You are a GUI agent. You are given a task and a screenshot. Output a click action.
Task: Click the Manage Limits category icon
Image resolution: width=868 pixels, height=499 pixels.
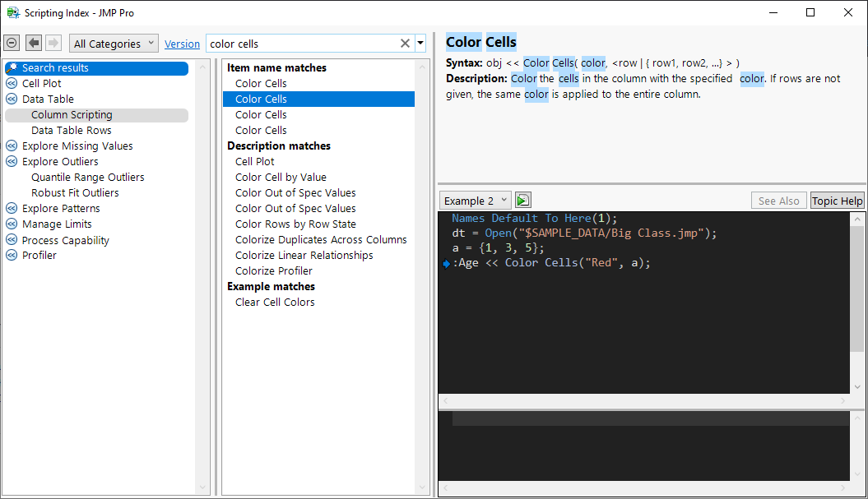12,224
